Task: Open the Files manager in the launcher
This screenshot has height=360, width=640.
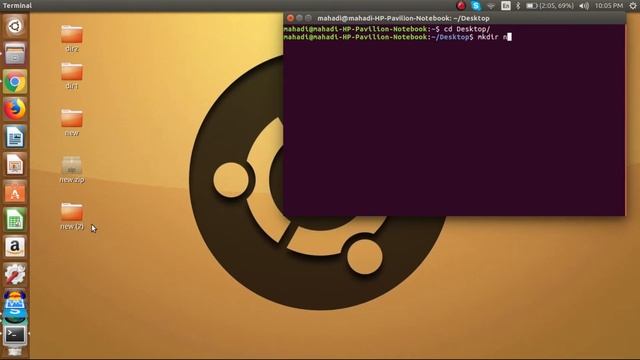Action: [15, 54]
